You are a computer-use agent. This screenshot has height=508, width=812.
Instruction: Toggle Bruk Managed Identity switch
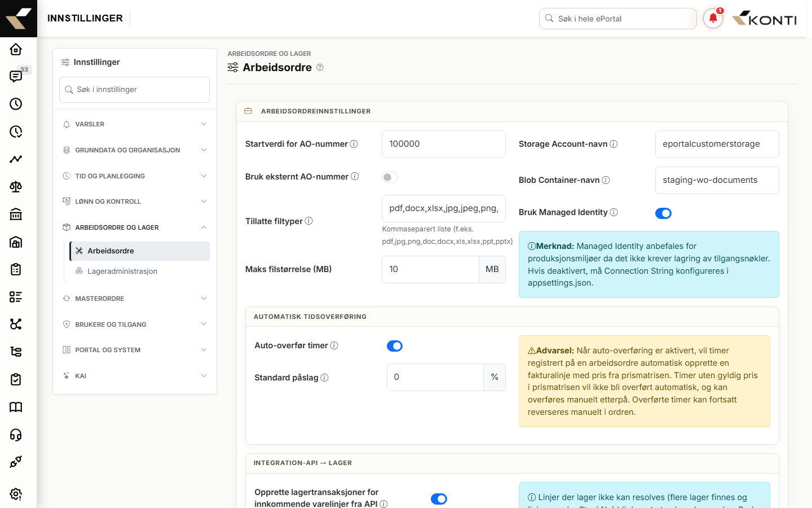click(663, 213)
